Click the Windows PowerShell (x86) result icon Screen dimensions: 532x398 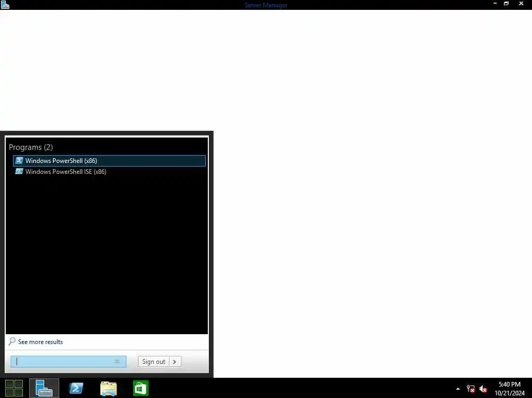click(x=19, y=161)
